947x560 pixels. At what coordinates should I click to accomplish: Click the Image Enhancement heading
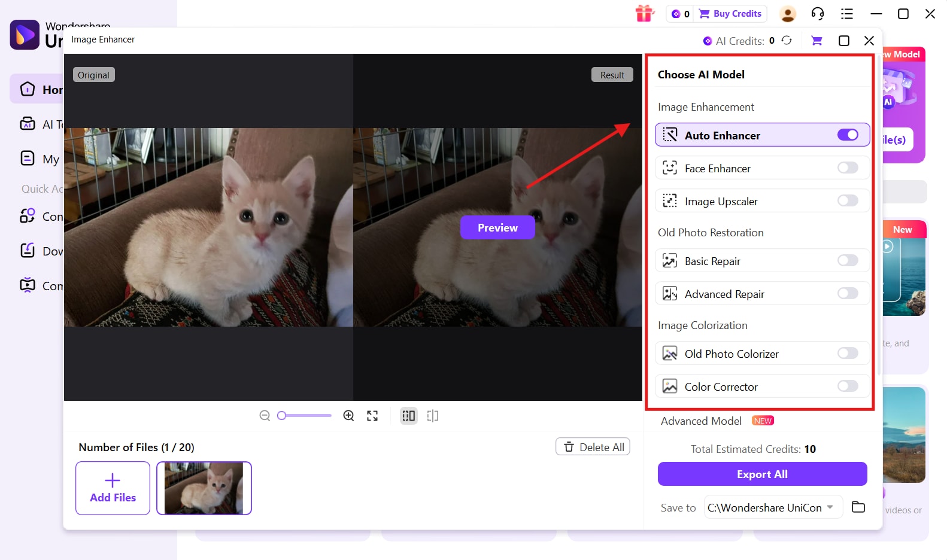point(706,107)
